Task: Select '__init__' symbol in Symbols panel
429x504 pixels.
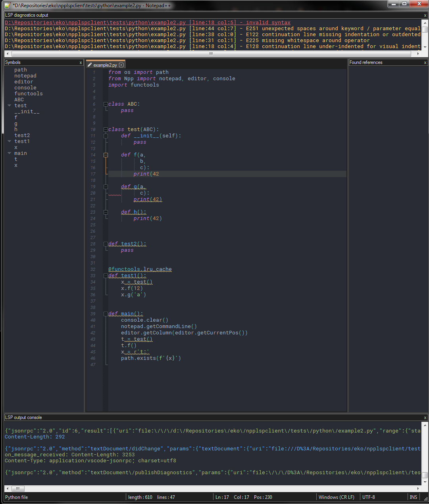Action: [27, 112]
